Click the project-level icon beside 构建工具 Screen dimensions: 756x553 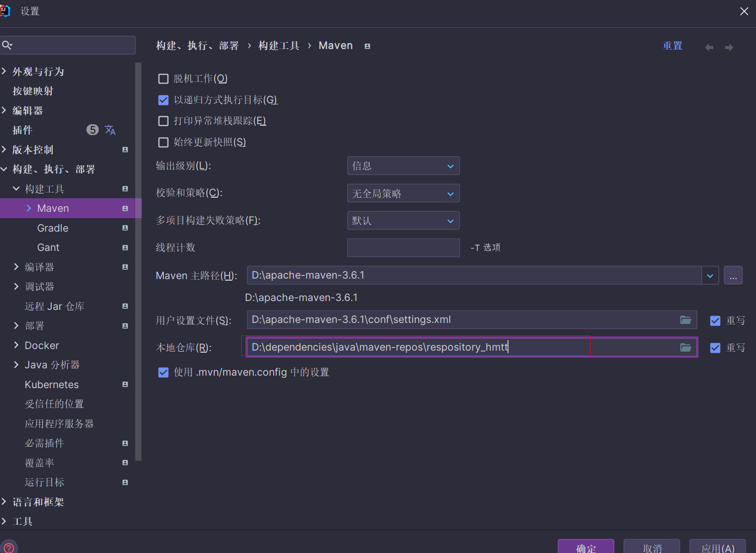click(125, 189)
